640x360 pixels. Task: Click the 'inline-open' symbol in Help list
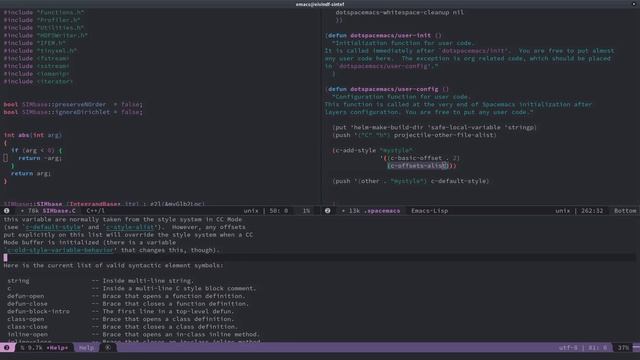point(27,334)
